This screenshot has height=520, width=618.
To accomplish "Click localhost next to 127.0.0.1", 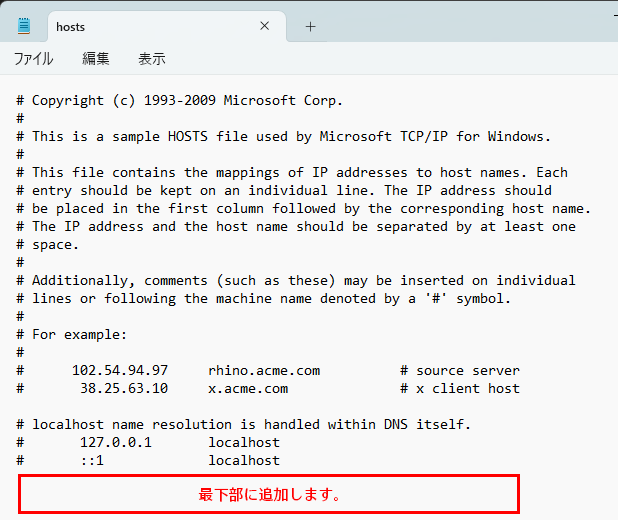I will (x=244, y=442).
